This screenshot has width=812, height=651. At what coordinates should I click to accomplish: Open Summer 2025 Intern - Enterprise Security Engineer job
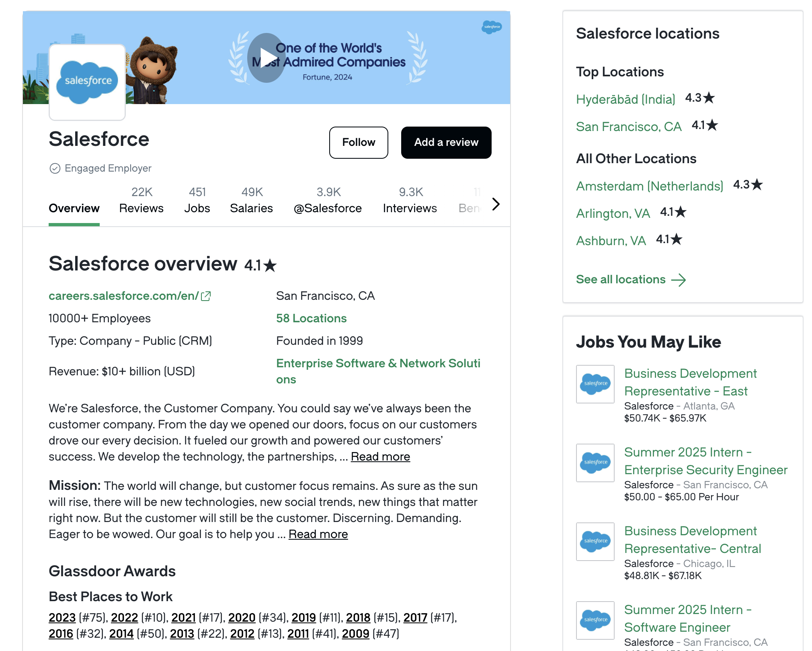(706, 461)
